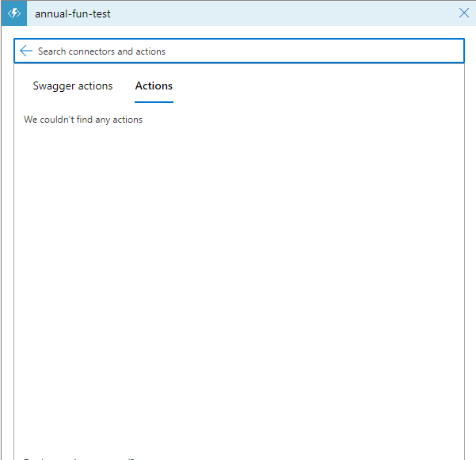This screenshot has height=460, width=476.
Task: Go back using the search box arrow
Action: [26, 51]
